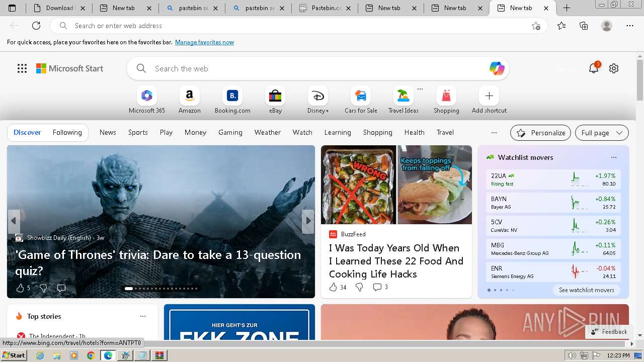Open Top stories options menu
644x362 pixels.
pyautogui.click(x=143, y=316)
